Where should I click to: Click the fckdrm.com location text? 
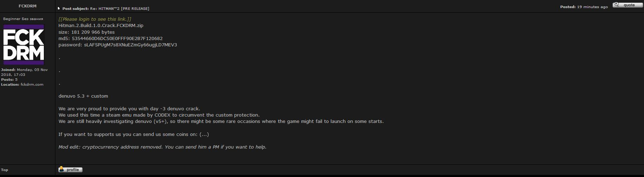[32, 85]
